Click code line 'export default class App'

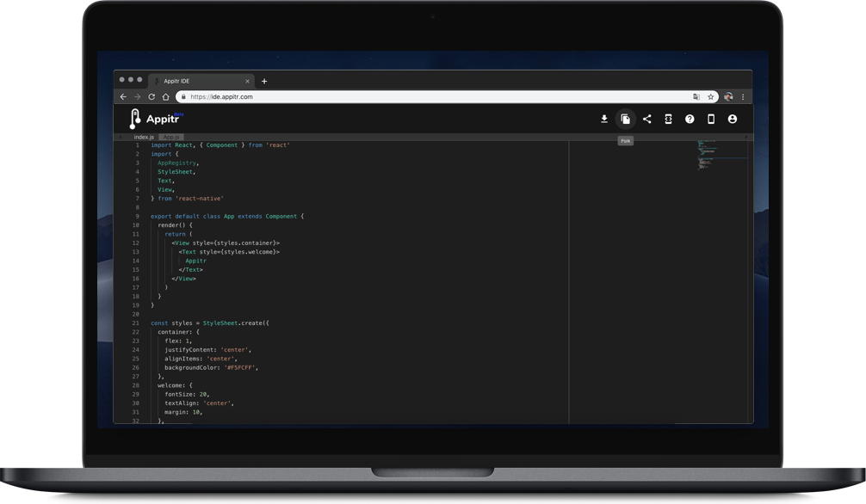click(x=227, y=217)
